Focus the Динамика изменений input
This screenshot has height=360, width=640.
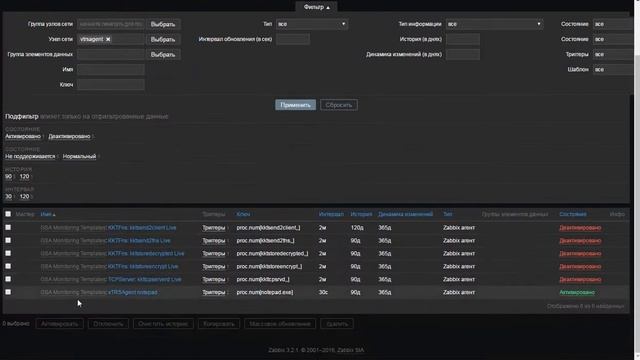point(462,54)
